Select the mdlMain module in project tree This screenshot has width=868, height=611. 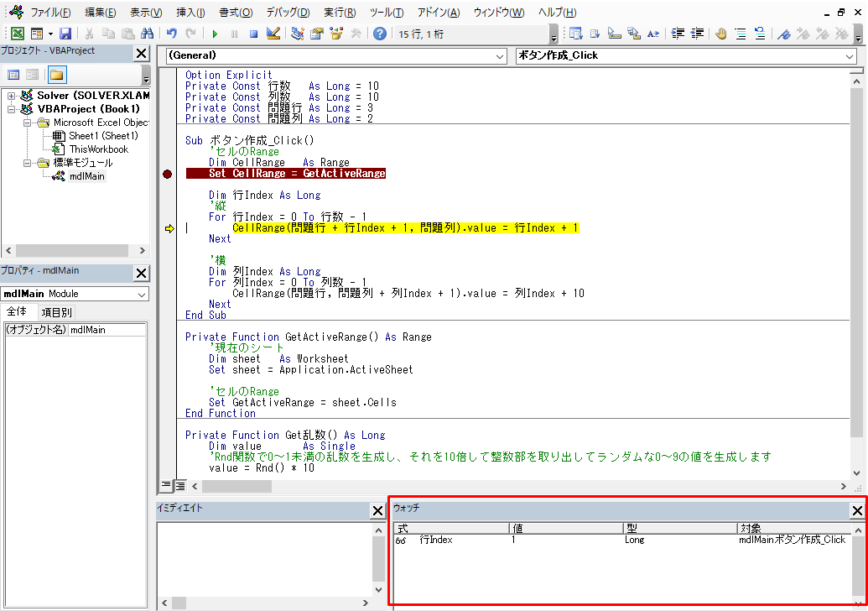point(86,176)
